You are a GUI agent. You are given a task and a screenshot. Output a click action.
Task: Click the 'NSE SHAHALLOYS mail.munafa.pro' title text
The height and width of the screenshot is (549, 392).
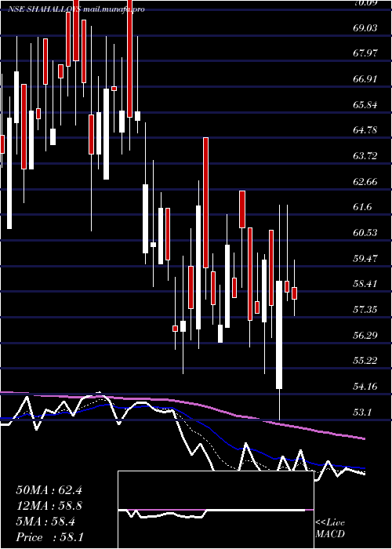click(77, 9)
